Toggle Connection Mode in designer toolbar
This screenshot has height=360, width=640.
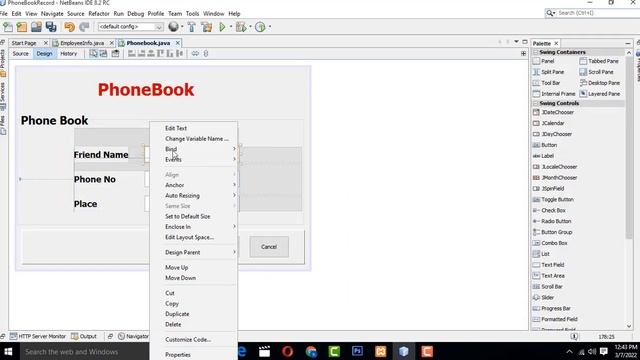103,53
